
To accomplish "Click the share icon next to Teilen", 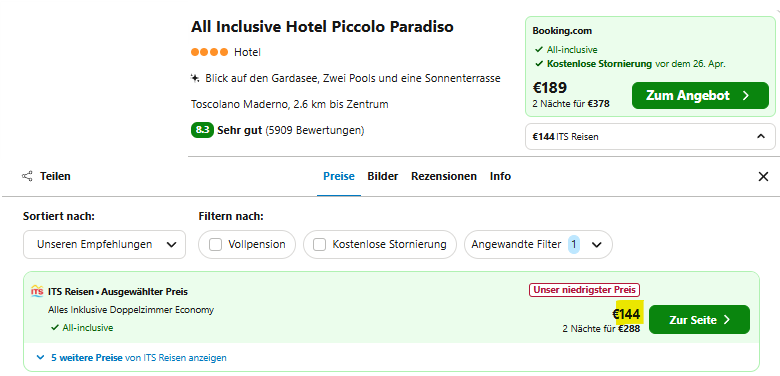I will pyautogui.click(x=27, y=176).
